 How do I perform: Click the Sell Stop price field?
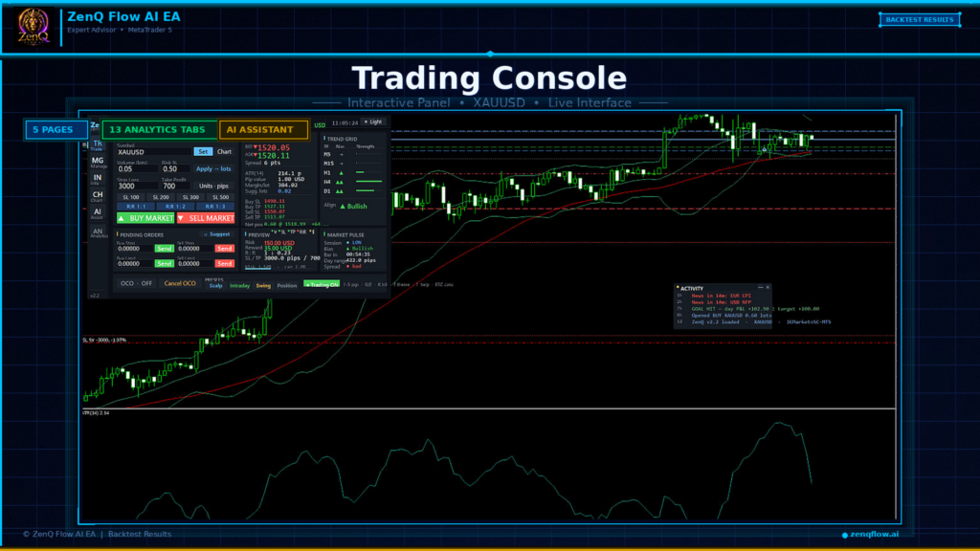194,249
